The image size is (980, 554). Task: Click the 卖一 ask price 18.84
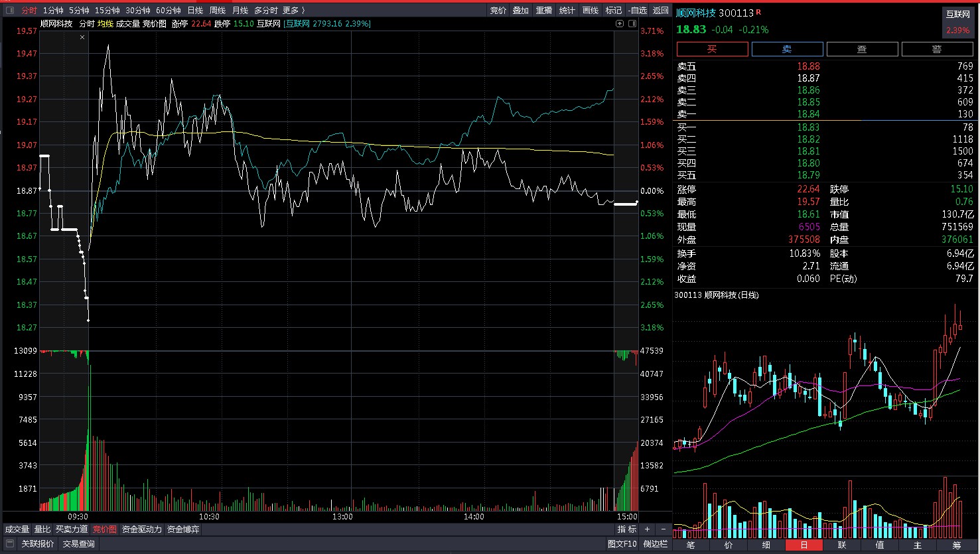[x=808, y=114]
